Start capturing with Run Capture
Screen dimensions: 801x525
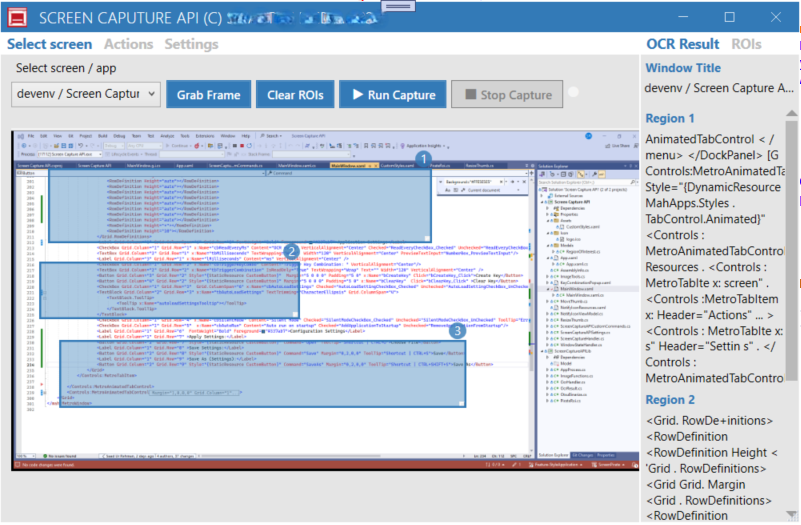[x=393, y=94]
